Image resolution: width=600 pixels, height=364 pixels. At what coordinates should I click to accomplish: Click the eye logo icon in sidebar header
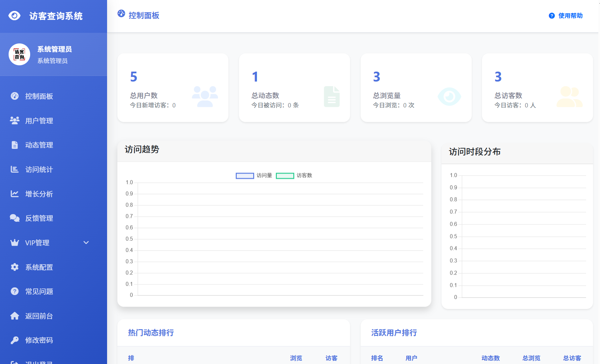14,16
